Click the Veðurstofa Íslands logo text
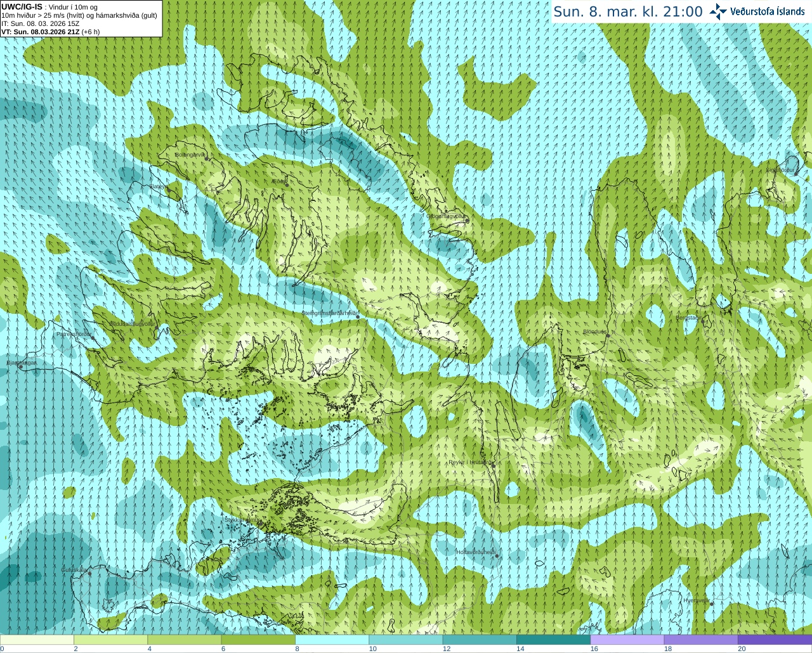The width and height of the screenshot is (812, 653). (x=768, y=11)
